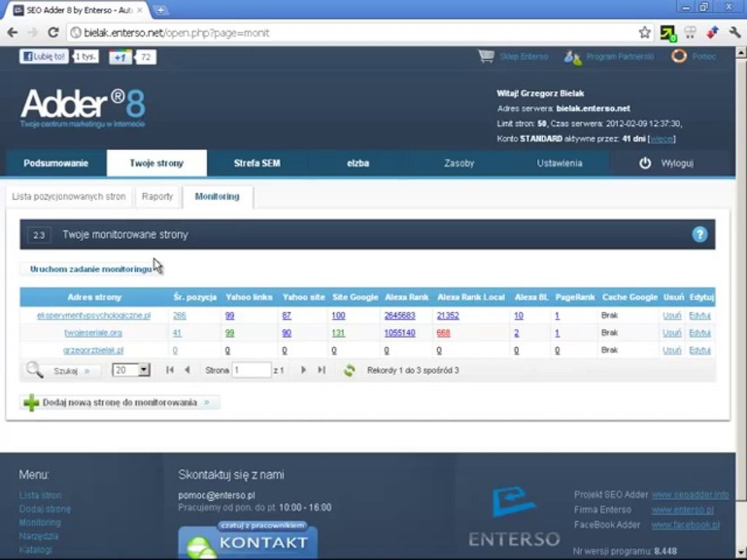Sort by PageRank column header
This screenshot has height=560, width=747.
click(x=575, y=297)
